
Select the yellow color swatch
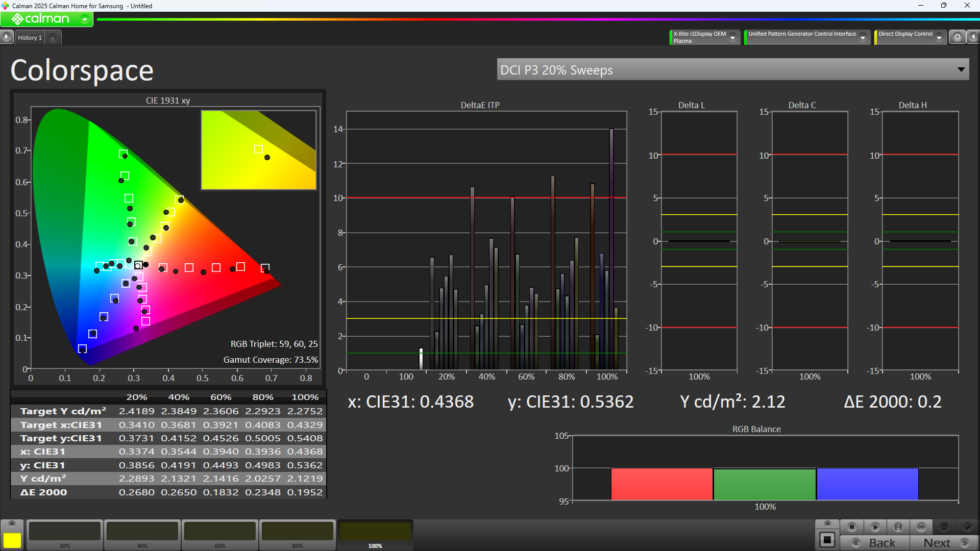(x=12, y=540)
